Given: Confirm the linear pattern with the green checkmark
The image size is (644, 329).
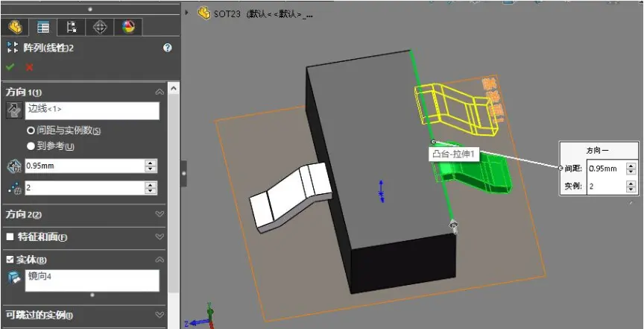Looking at the screenshot, I should pos(10,66).
